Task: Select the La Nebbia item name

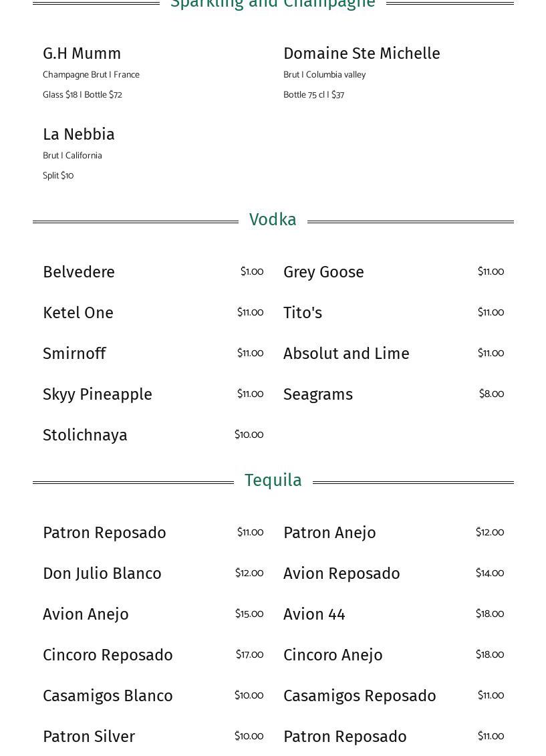Action: (x=79, y=134)
